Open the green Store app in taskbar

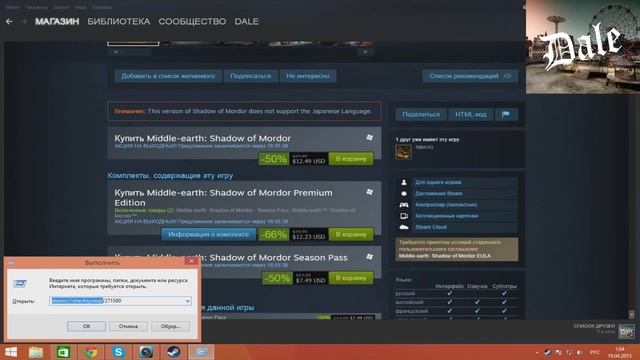[x=63, y=352]
